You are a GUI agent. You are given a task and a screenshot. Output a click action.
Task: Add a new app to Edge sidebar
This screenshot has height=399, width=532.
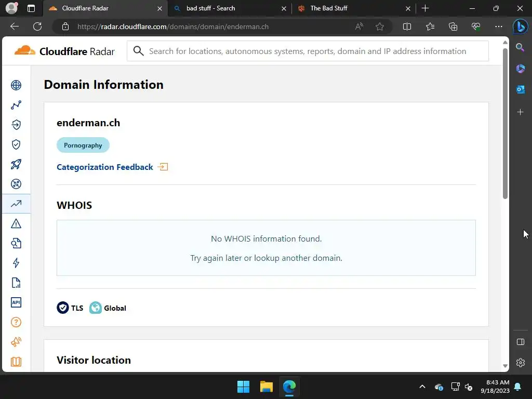tap(520, 112)
